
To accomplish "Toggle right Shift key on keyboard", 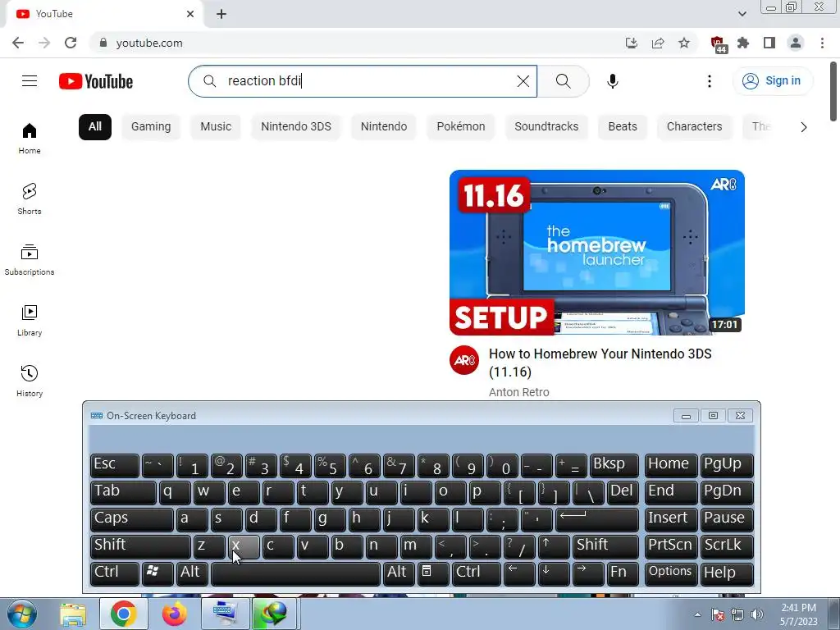I will 605,546.
